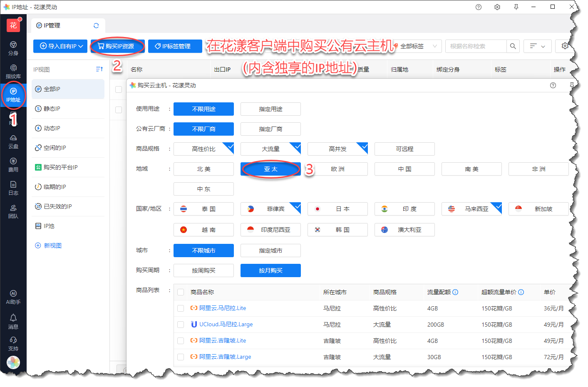Select the IP池 view
The height and width of the screenshot is (387, 588).
click(x=68, y=226)
